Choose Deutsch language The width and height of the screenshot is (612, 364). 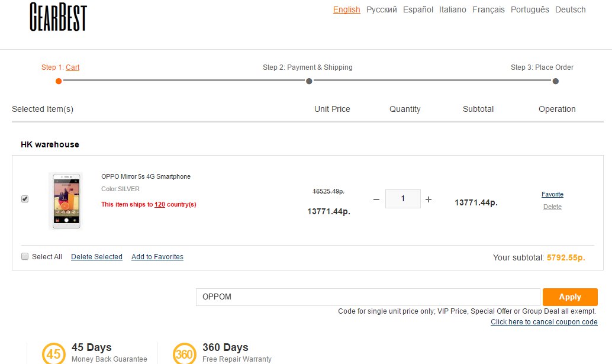point(571,9)
